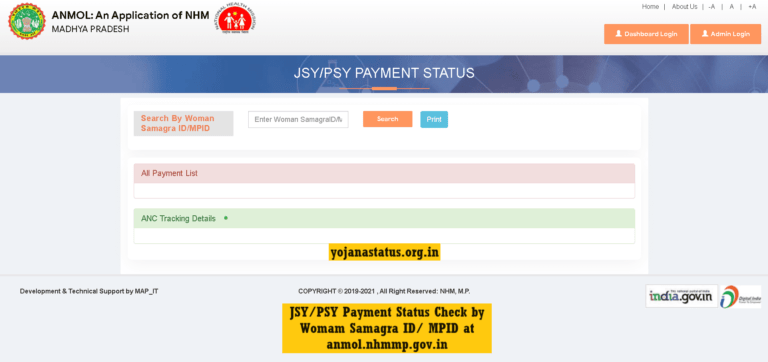The height and width of the screenshot is (362, 768).
Task: Click green dot beside ANC Tracking Details
Action: tap(226, 218)
